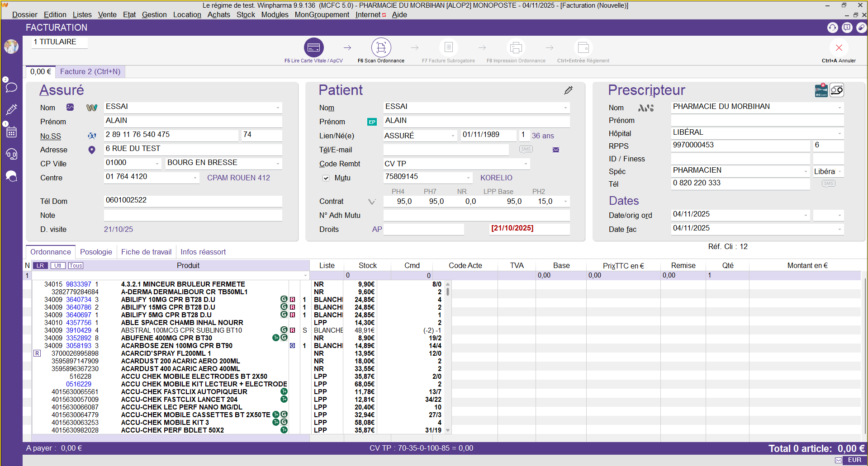Click the SMS icon in Prescripteur panel

(828, 184)
